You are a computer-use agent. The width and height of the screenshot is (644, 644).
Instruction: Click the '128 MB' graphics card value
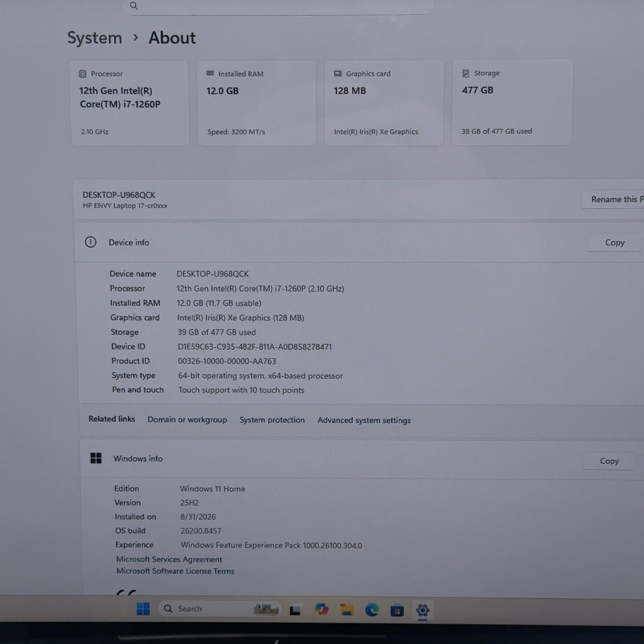click(350, 91)
